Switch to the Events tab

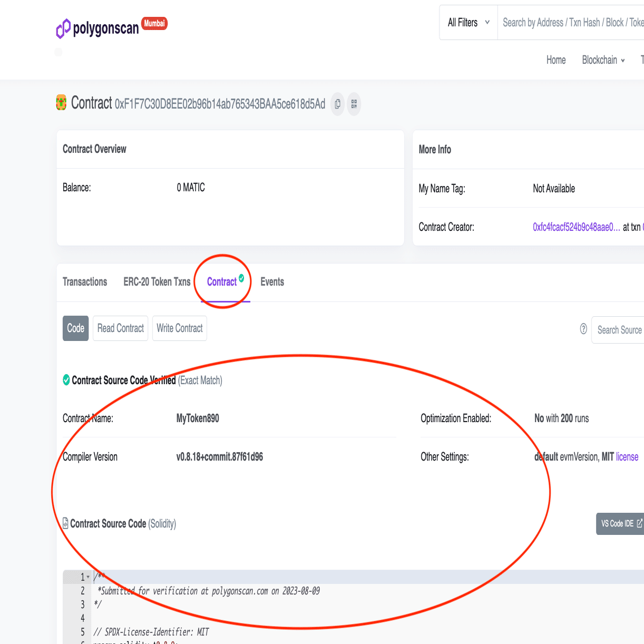[x=272, y=282]
